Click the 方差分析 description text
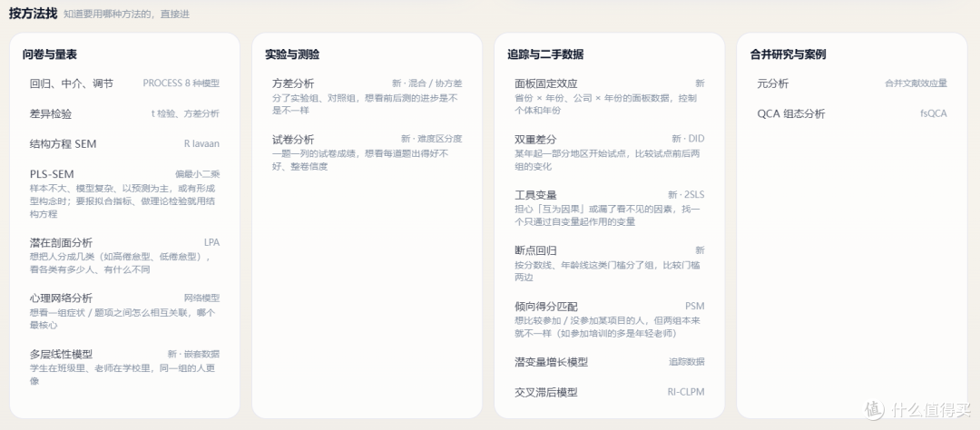 (366, 104)
